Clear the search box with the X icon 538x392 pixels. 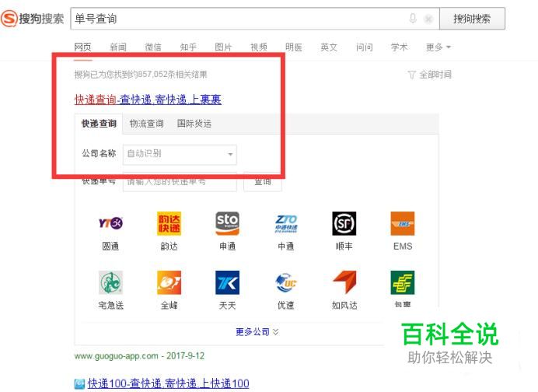(x=428, y=19)
